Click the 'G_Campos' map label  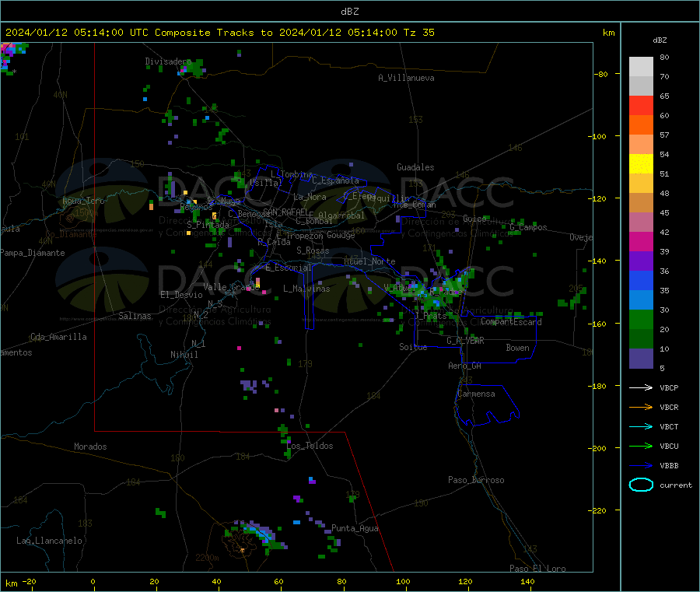point(529,227)
